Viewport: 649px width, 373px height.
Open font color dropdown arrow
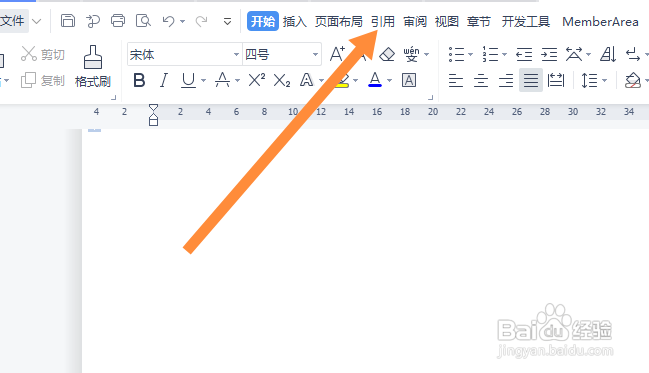point(389,80)
